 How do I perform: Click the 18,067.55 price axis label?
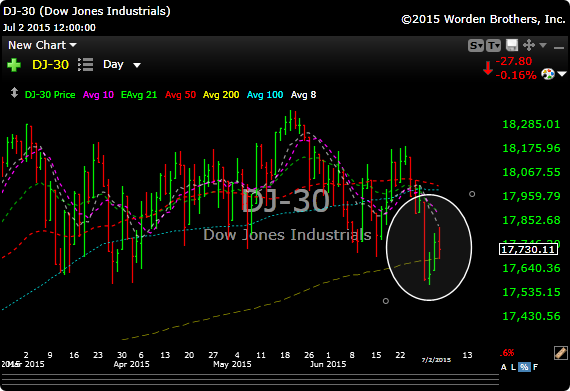pyautogui.click(x=531, y=172)
